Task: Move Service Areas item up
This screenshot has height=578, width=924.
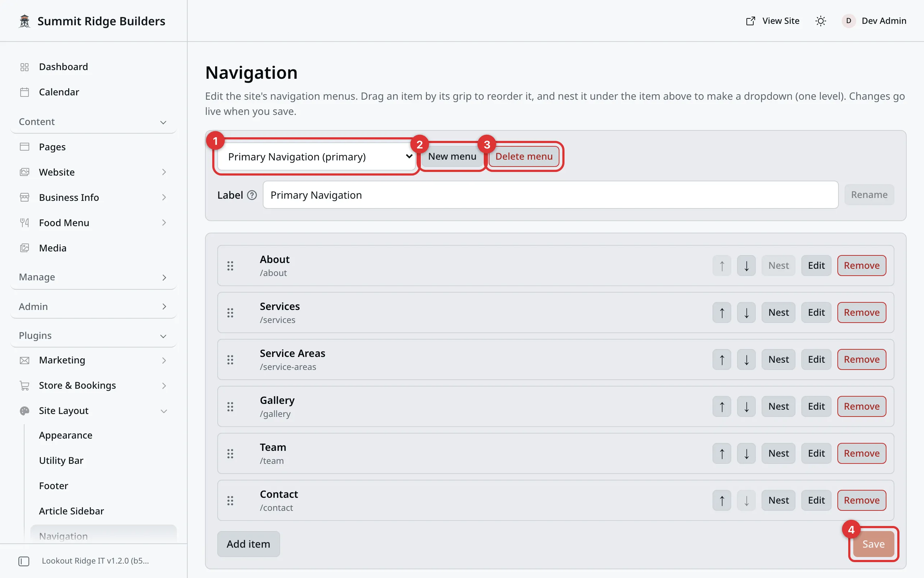Action: pos(722,360)
